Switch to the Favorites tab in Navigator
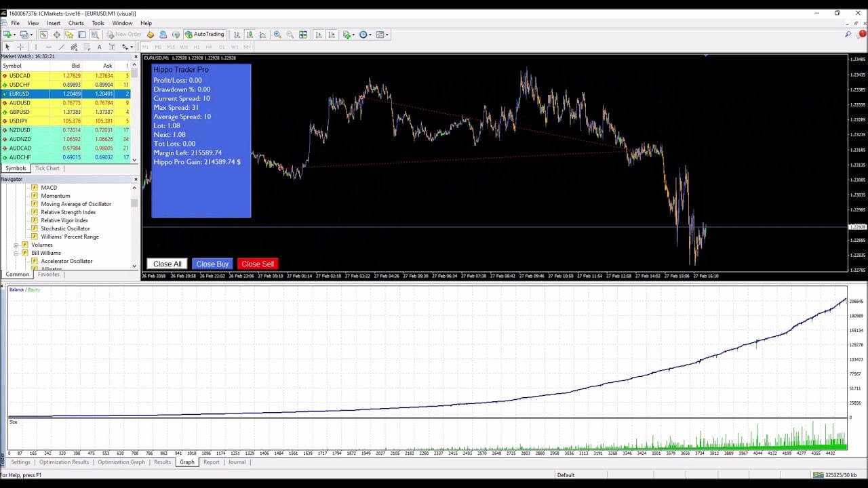Viewport: 868px width, 488px height. click(48, 274)
